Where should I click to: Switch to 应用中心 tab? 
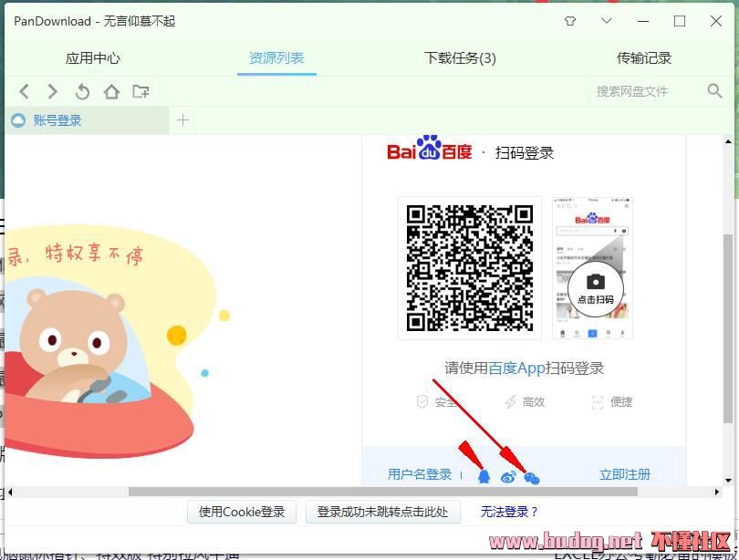tap(93, 58)
